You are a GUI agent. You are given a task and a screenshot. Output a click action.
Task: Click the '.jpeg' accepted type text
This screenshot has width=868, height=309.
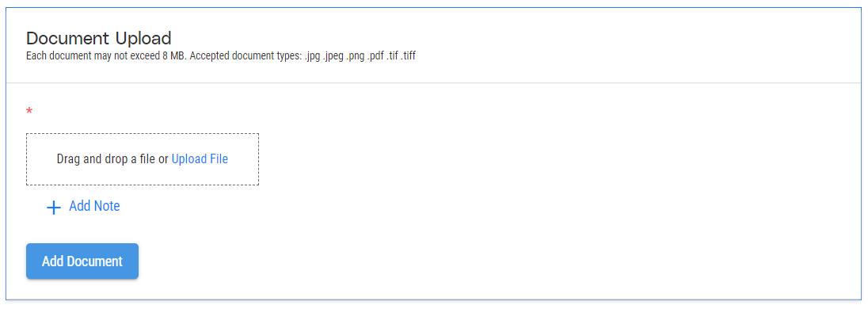pyautogui.click(x=333, y=56)
